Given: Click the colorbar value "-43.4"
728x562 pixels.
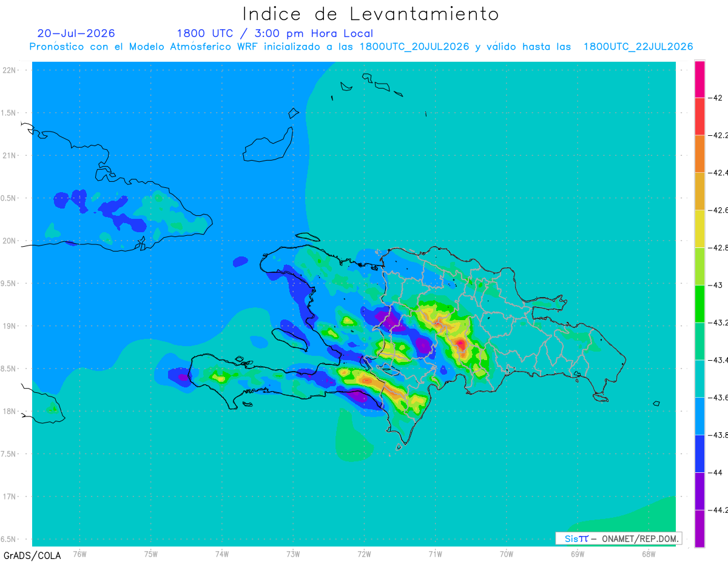Looking at the screenshot, I should pyautogui.click(x=719, y=360).
